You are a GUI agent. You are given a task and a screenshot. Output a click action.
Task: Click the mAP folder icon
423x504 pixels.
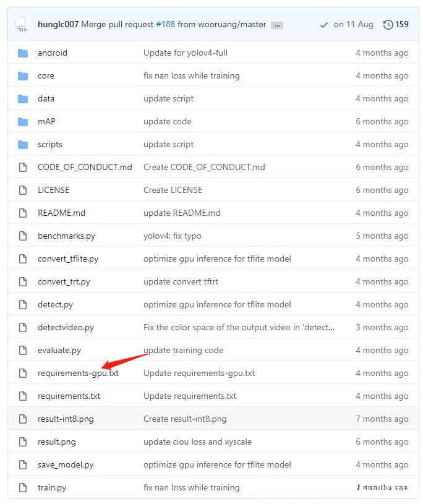[23, 121]
